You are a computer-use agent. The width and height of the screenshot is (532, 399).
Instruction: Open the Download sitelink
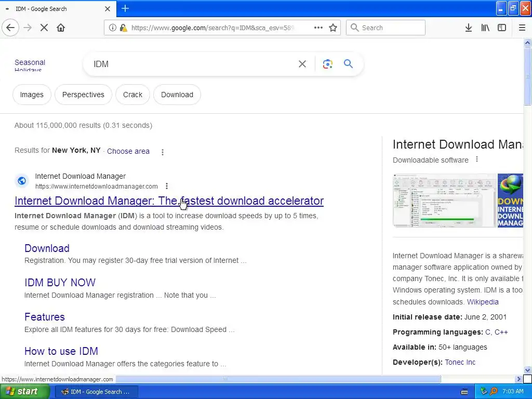(47, 248)
